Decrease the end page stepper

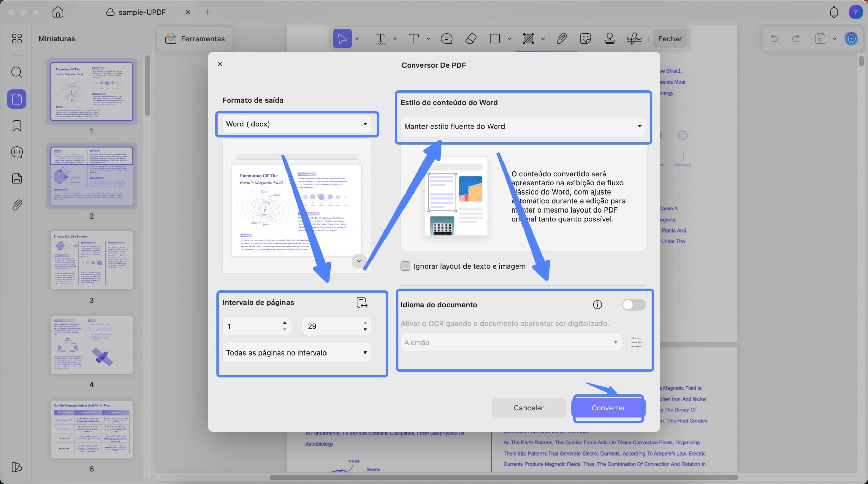(365, 329)
